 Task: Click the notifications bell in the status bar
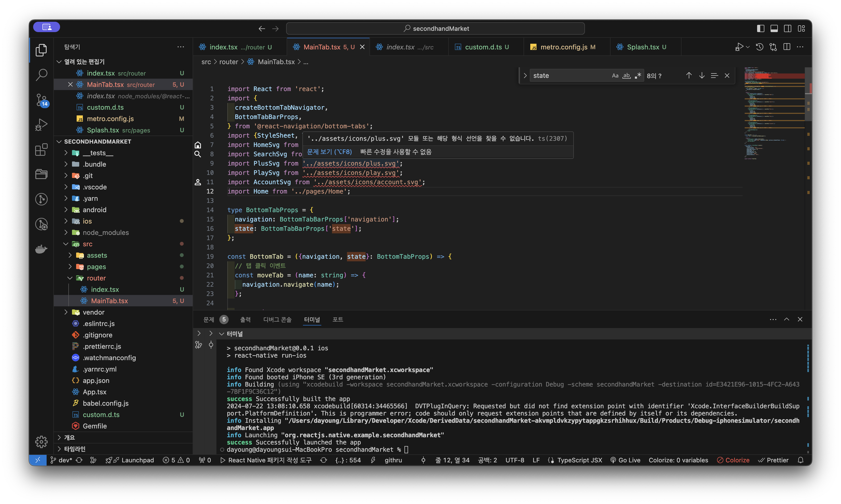801,460
